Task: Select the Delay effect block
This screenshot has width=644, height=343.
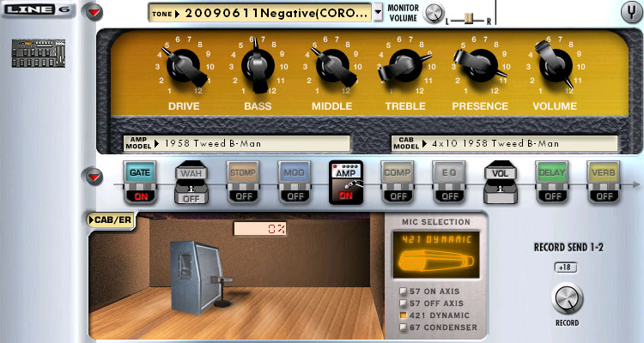Action: tap(552, 172)
